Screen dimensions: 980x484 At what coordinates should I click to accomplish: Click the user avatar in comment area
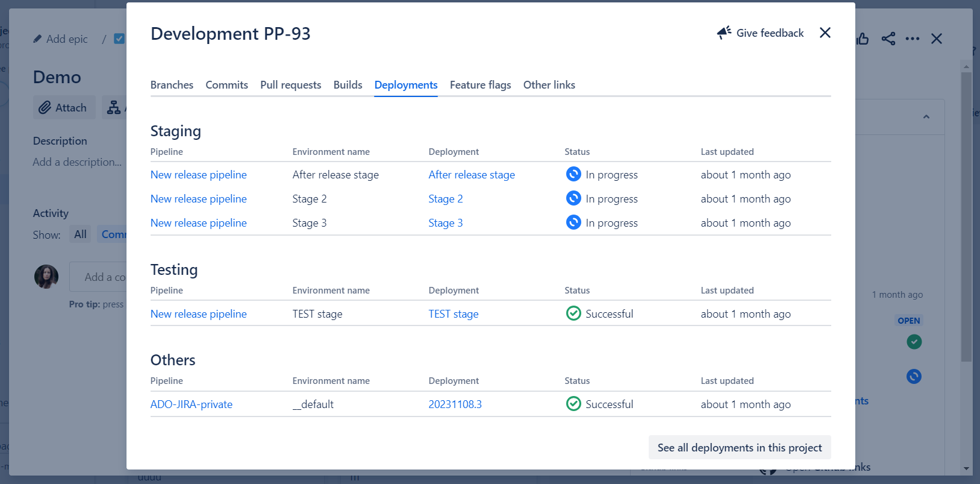pyautogui.click(x=46, y=277)
